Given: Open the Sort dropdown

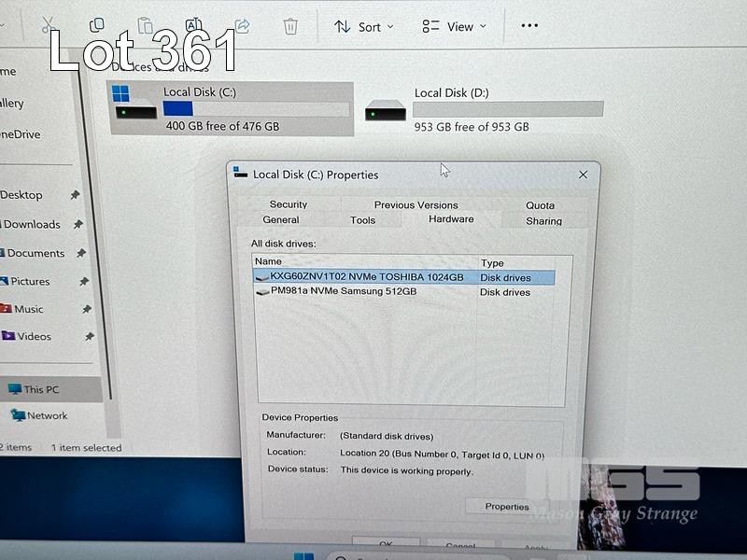Looking at the screenshot, I should tap(364, 27).
